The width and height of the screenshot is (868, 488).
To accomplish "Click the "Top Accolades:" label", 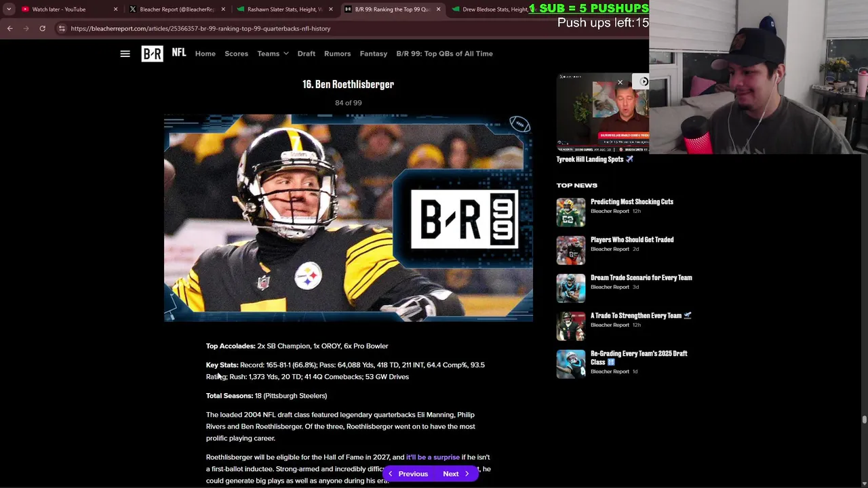I will (x=231, y=346).
